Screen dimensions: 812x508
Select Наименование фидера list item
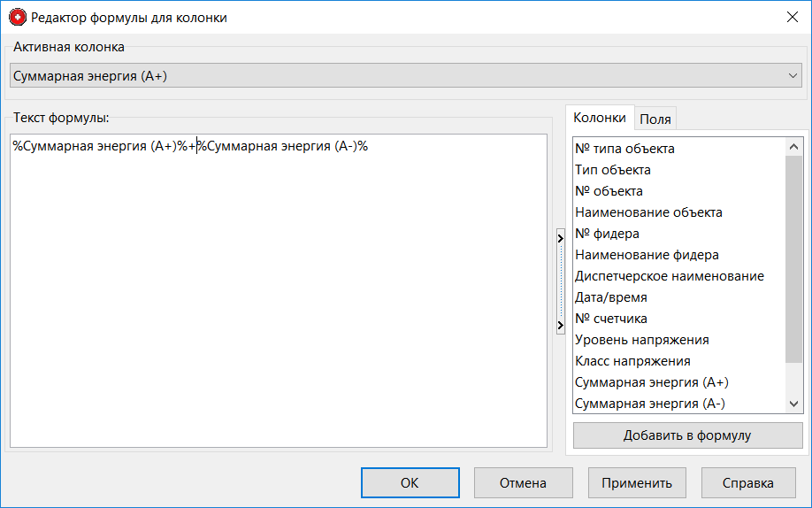coord(647,255)
